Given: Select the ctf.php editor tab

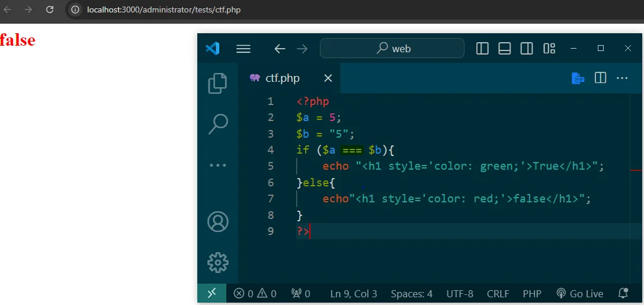Looking at the screenshot, I should coord(290,78).
